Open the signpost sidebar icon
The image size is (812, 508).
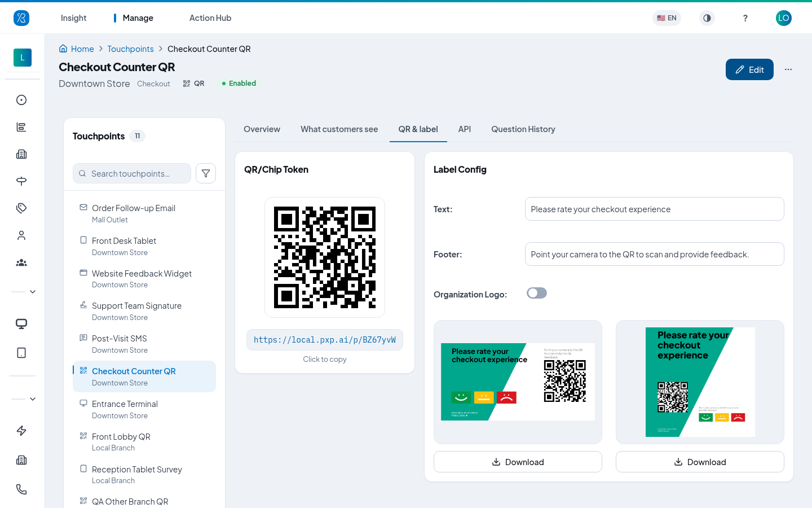coord(21,181)
